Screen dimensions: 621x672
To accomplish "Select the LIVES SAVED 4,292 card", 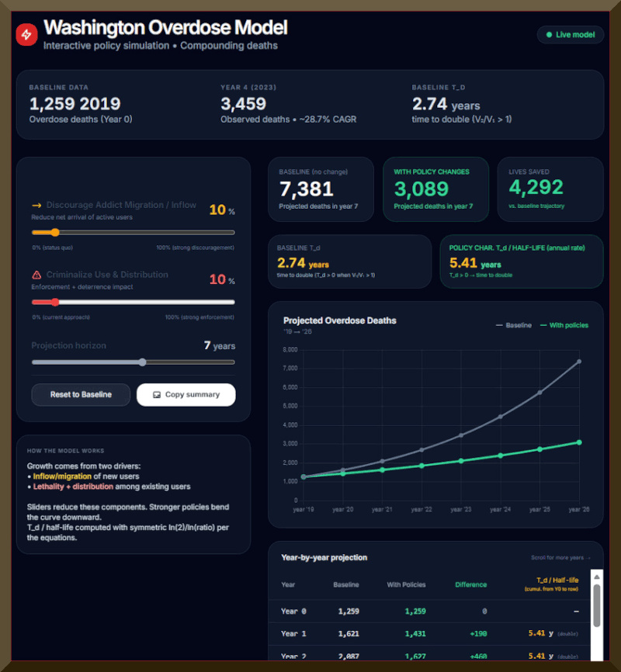I will pyautogui.click(x=550, y=189).
